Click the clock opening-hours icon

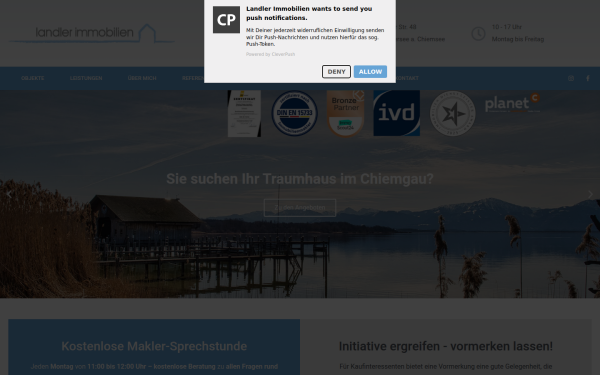pos(478,34)
